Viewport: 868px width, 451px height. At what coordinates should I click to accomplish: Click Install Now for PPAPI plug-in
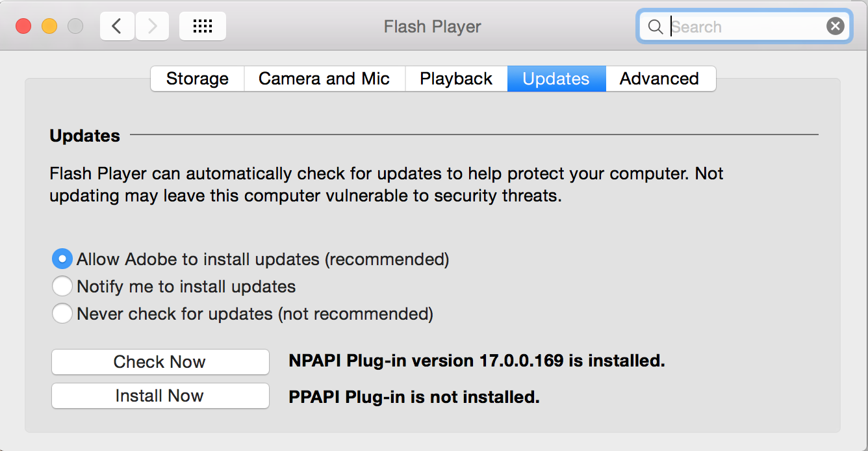[160, 396]
